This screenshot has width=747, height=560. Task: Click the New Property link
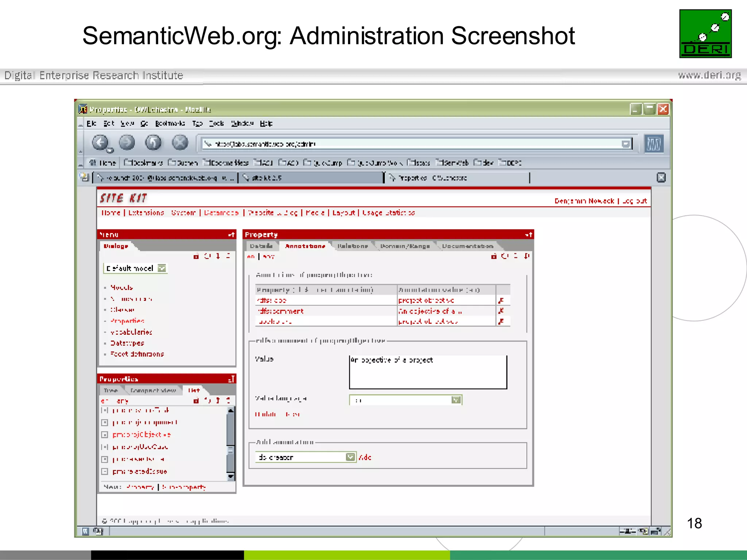click(140, 487)
